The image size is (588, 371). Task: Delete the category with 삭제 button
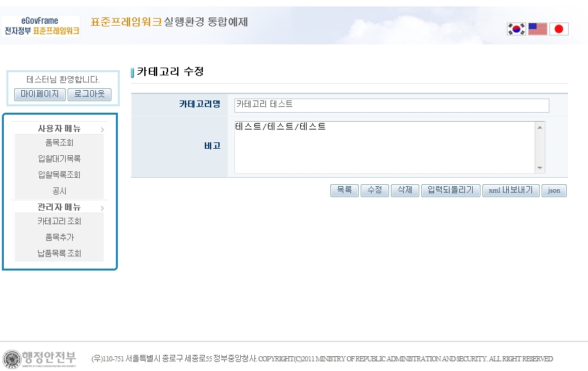tap(404, 190)
